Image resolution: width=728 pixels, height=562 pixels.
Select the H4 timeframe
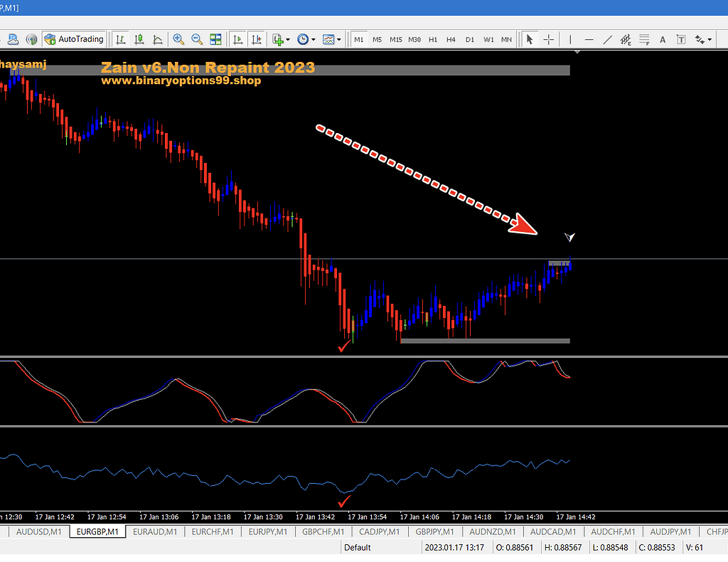451,39
